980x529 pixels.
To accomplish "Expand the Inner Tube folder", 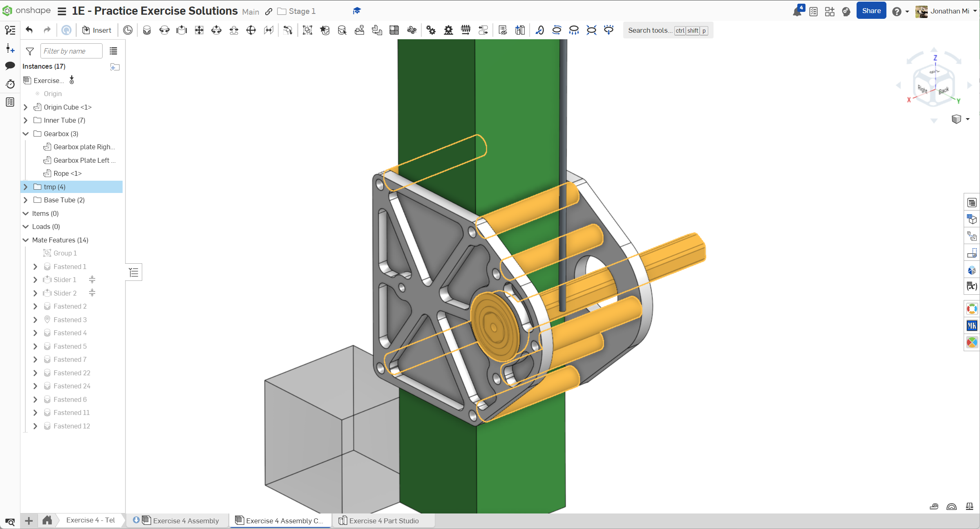I will click(x=26, y=120).
